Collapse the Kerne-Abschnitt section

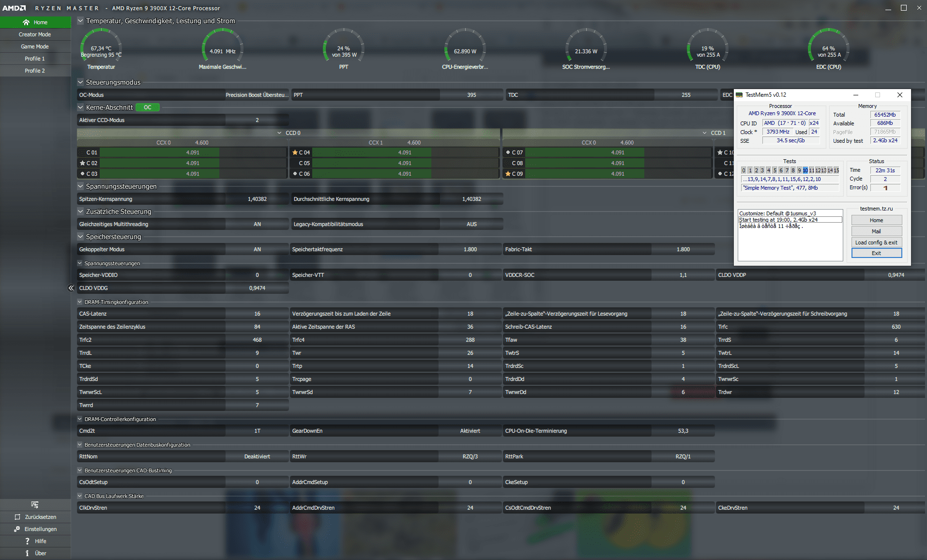coord(80,107)
